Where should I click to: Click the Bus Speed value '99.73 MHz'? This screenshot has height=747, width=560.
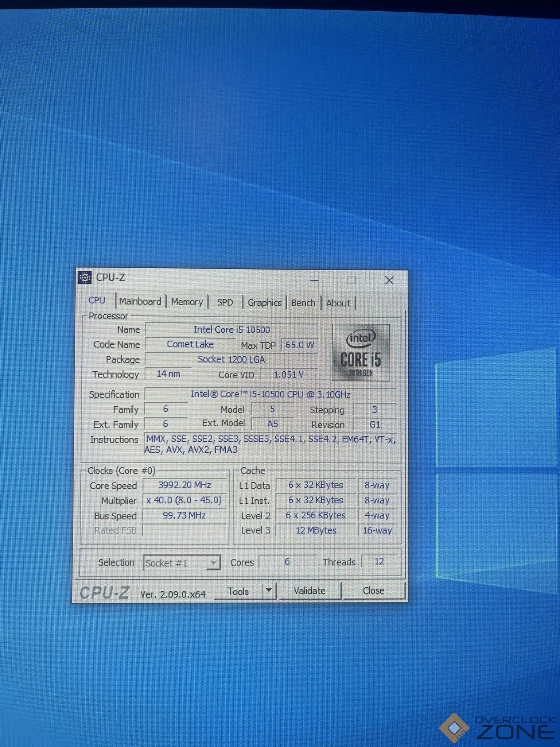click(184, 515)
